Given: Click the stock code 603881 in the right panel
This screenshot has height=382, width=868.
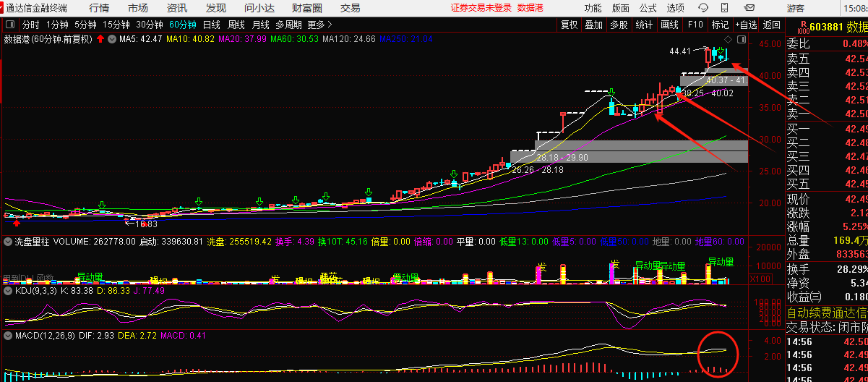Looking at the screenshot, I should click(828, 27).
